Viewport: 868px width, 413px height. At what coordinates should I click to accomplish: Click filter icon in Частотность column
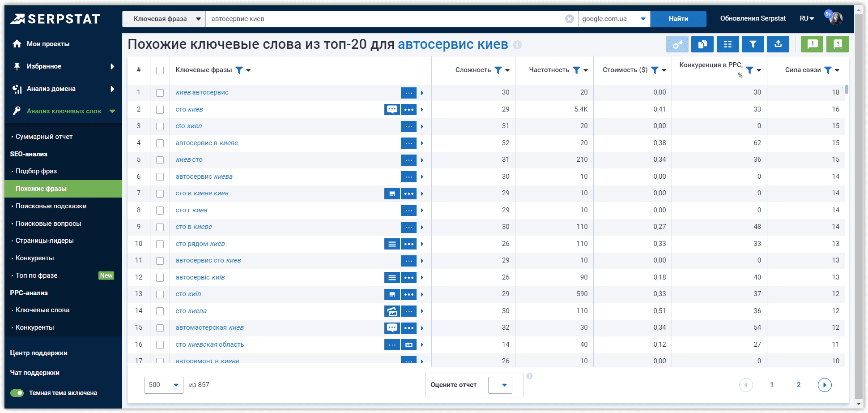[x=576, y=70]
